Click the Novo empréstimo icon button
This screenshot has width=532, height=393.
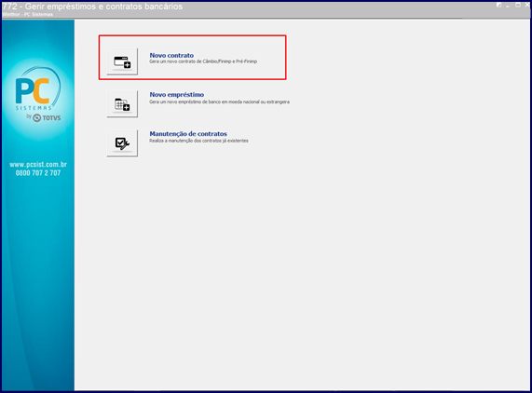coord(122,103)
